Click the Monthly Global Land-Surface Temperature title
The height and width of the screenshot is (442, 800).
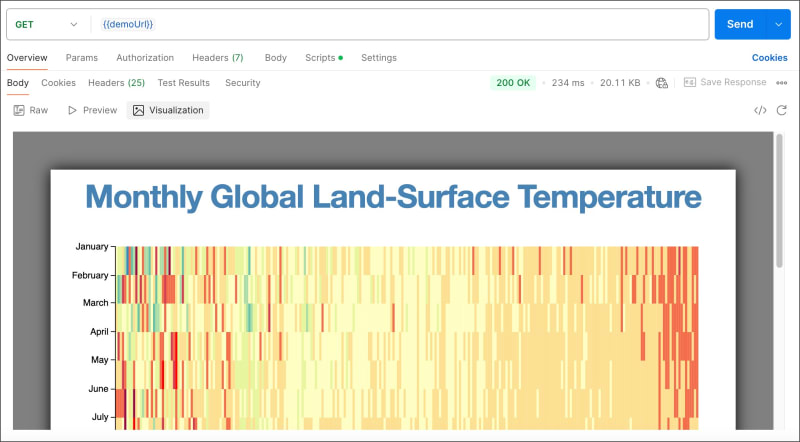393,197
